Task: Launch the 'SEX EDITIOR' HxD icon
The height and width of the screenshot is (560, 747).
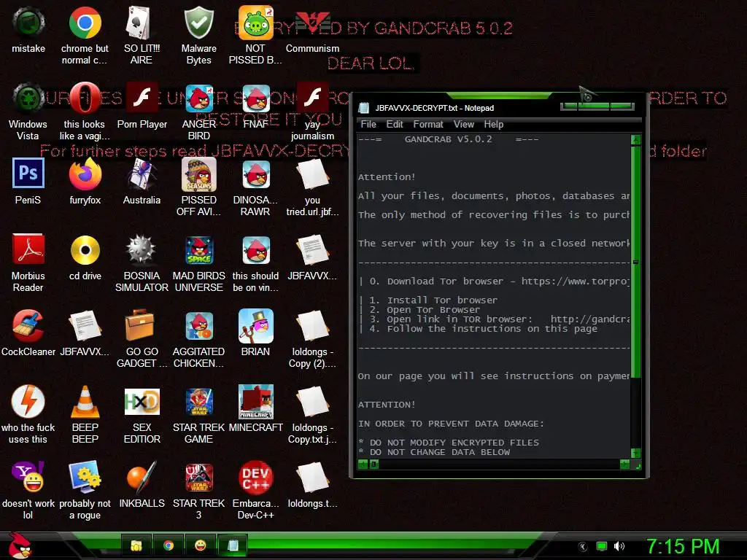Action: coord(142,402)
